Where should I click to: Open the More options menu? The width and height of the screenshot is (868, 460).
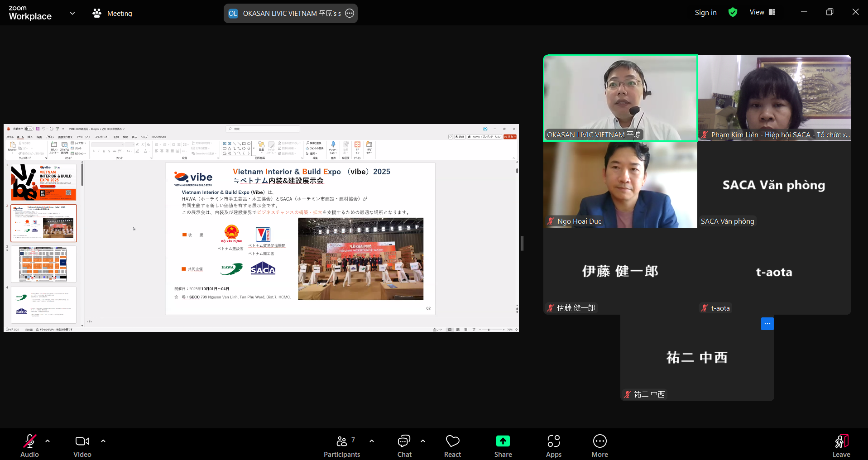599,446
